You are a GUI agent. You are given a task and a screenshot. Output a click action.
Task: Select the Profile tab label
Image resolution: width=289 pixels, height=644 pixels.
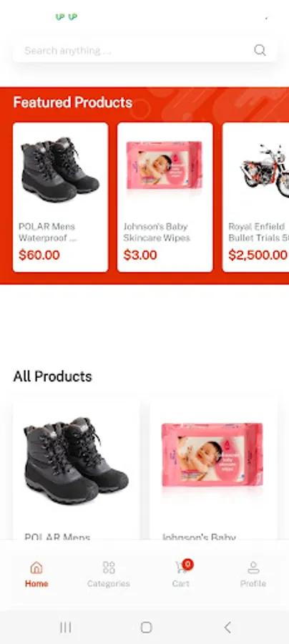point(253,584)
